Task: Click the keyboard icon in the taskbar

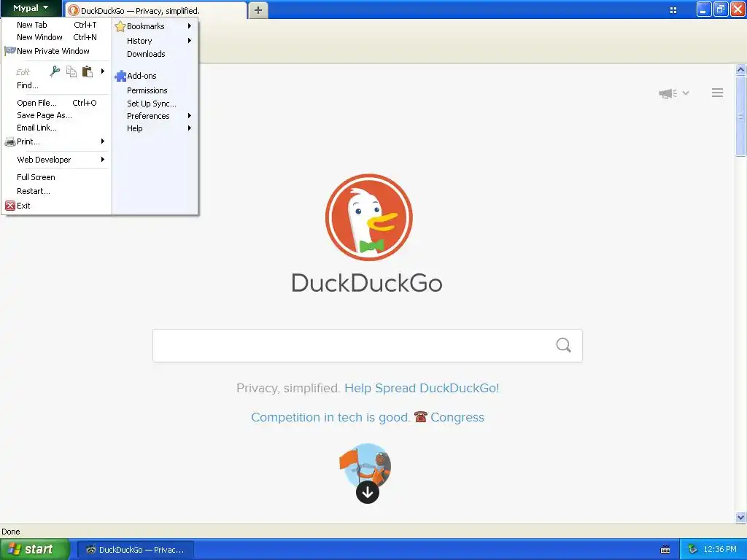Action: [665, 550]
